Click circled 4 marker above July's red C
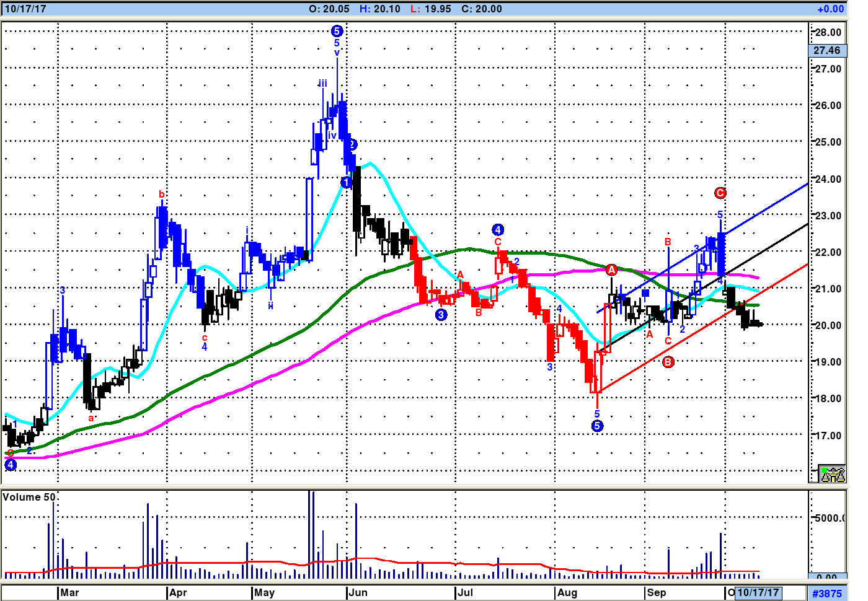Viewport: 868px width, 601px height. pyautogui.click(x=497, y=230)
